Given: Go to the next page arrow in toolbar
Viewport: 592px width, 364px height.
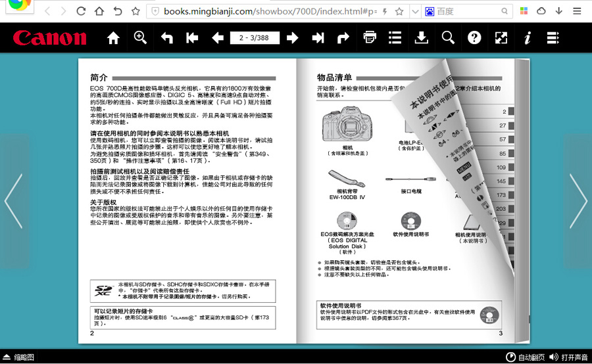Looking at the screenshot, I should coord(293,37).
